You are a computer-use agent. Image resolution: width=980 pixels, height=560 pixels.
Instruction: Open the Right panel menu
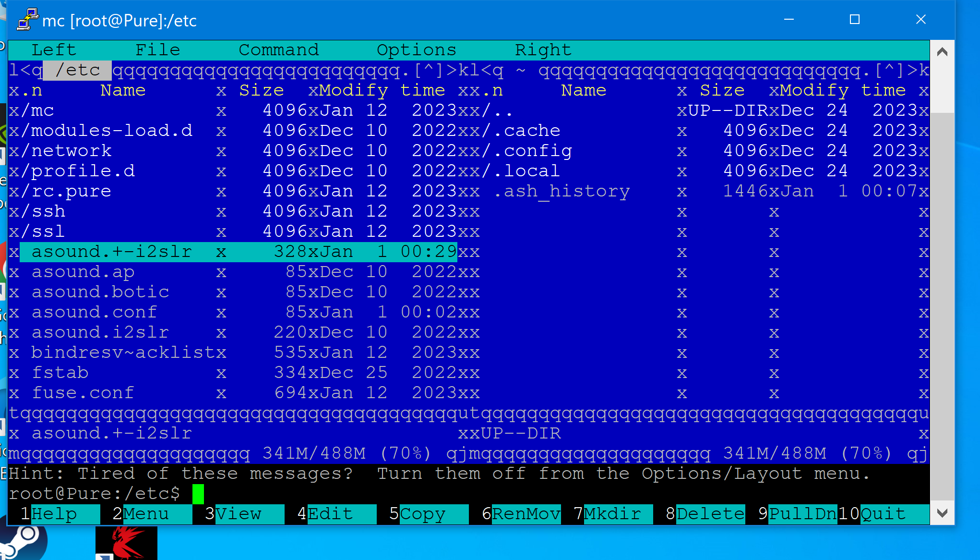[543, 50]
